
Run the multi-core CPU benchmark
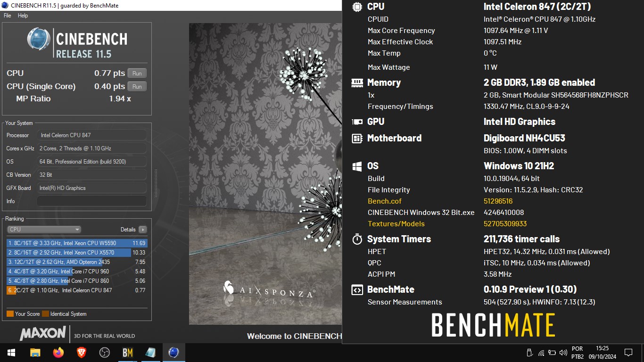click(x=137, y=73)
